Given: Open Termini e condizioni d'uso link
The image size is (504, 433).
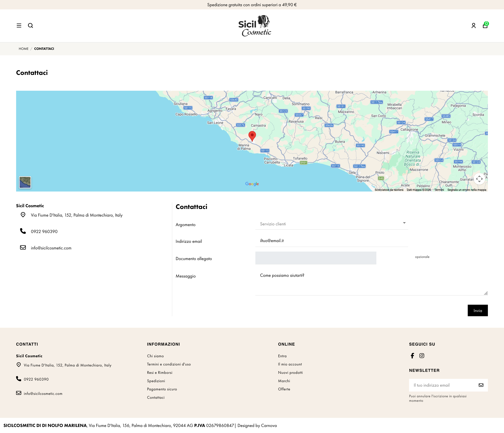Looking at the screenshot, I should click(x=169, y=364).
